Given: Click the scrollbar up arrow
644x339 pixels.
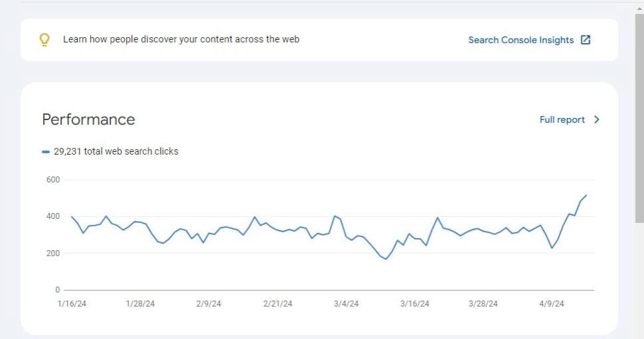Looking at the screenshot, I should click(x=639, y=8).
